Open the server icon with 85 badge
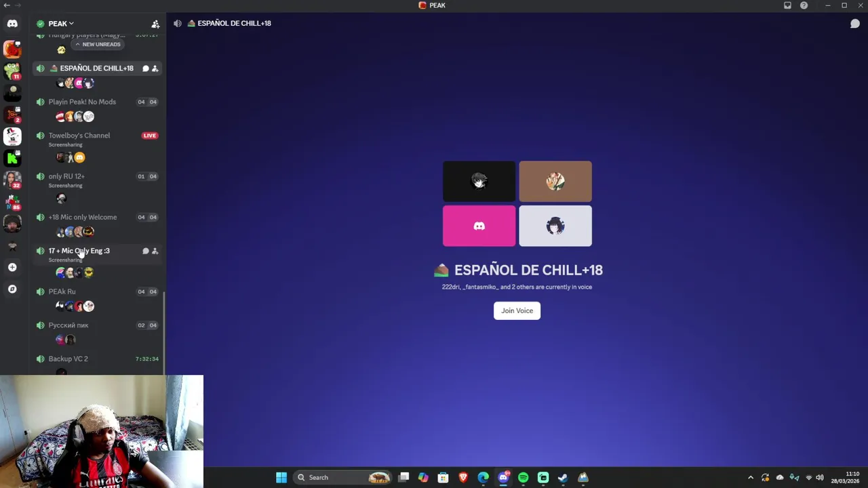 pyautogui.click(x=12, y=201)
